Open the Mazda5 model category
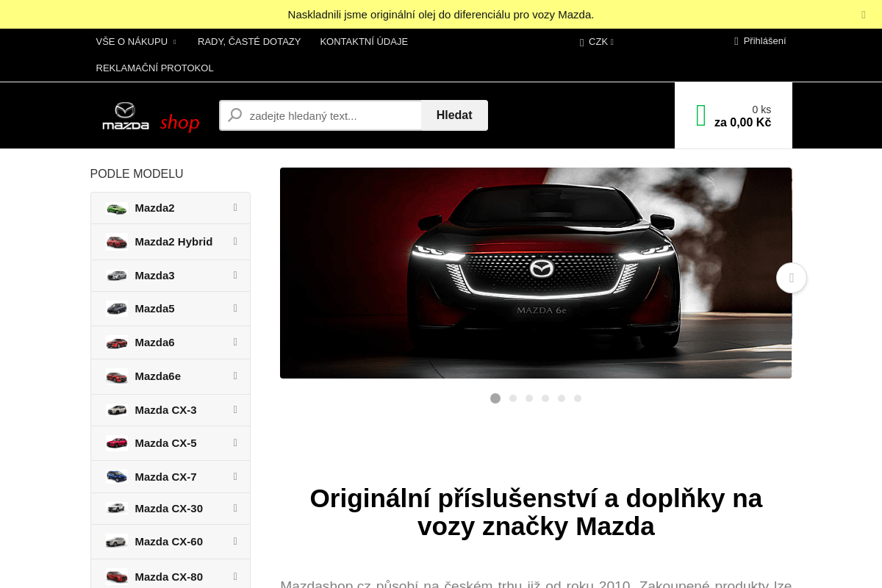Image resolution: width=882 pixels, height=588 pixels. [x=171, y=309]
